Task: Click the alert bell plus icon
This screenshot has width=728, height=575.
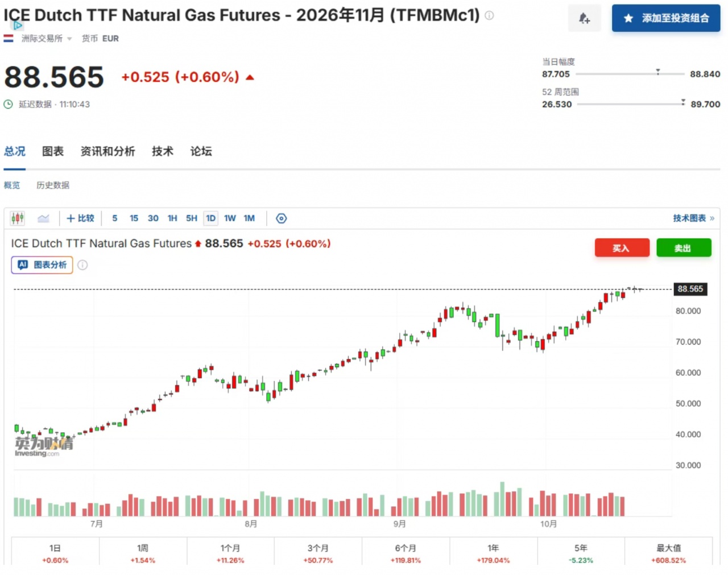Action: pos(584,18)
